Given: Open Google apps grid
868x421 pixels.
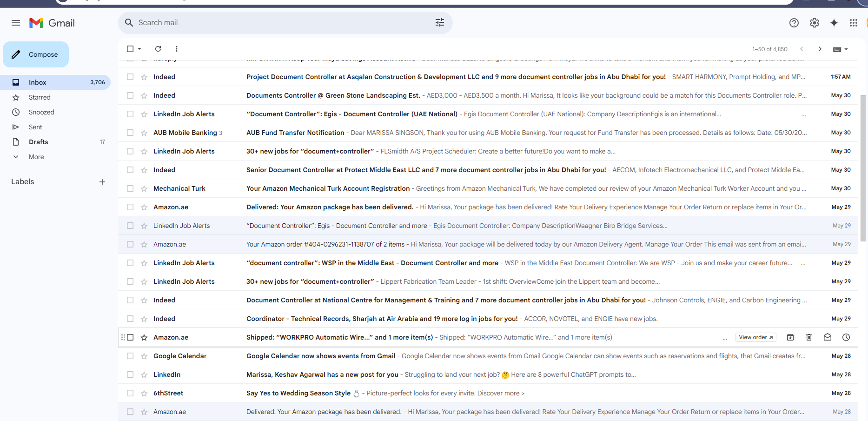Looking at the screenshot, I should tap(854, 23).
